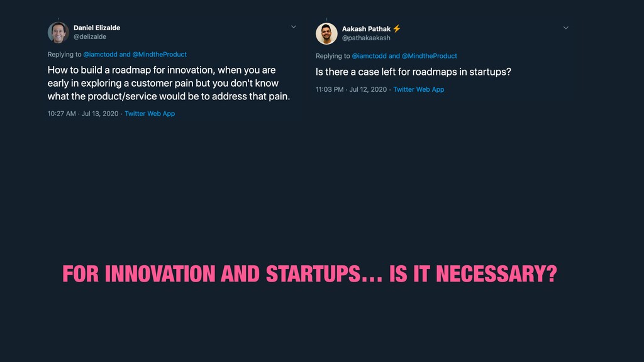
Task: Open Daniel Elizalde's profile avatar
Action: point(58,33)
